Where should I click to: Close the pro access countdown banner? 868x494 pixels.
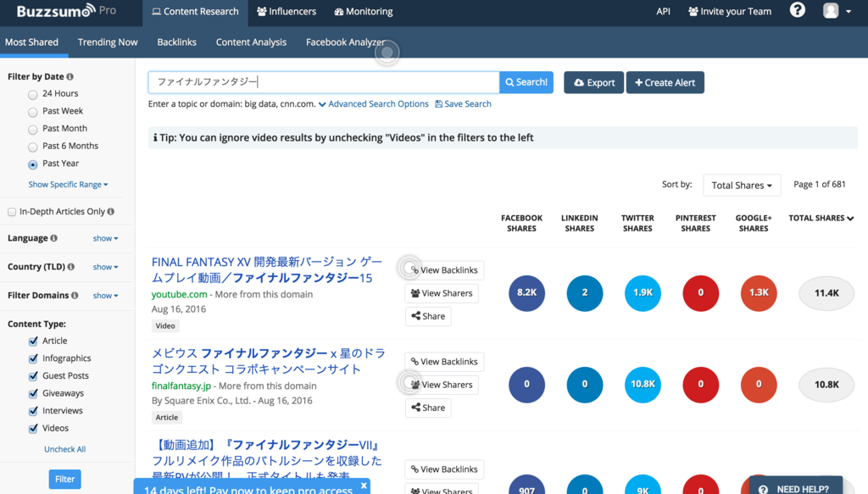(364, 486)
